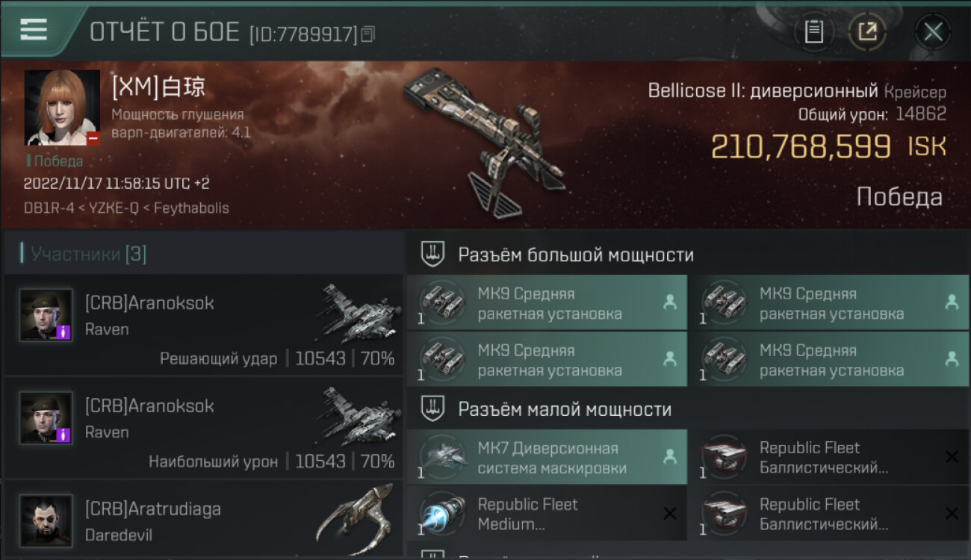
Task: Select the Republic Fleet Medium module
Action: point(547,514)
